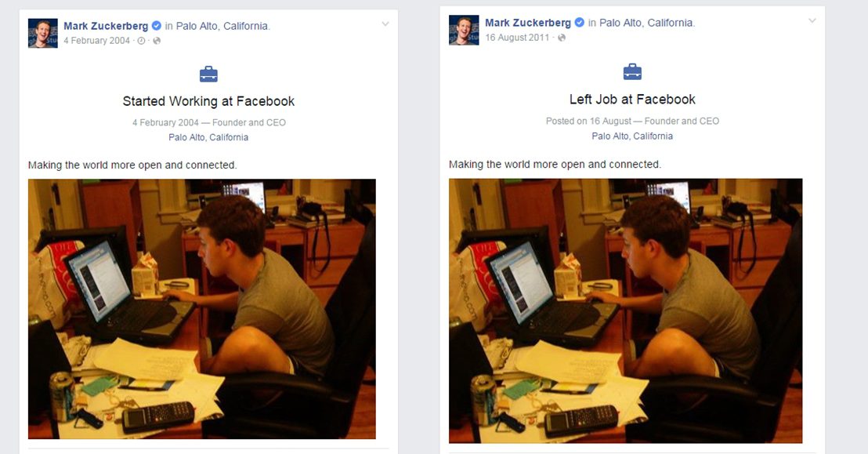Open the photo in the Left Job post

(x=625, y=311)
